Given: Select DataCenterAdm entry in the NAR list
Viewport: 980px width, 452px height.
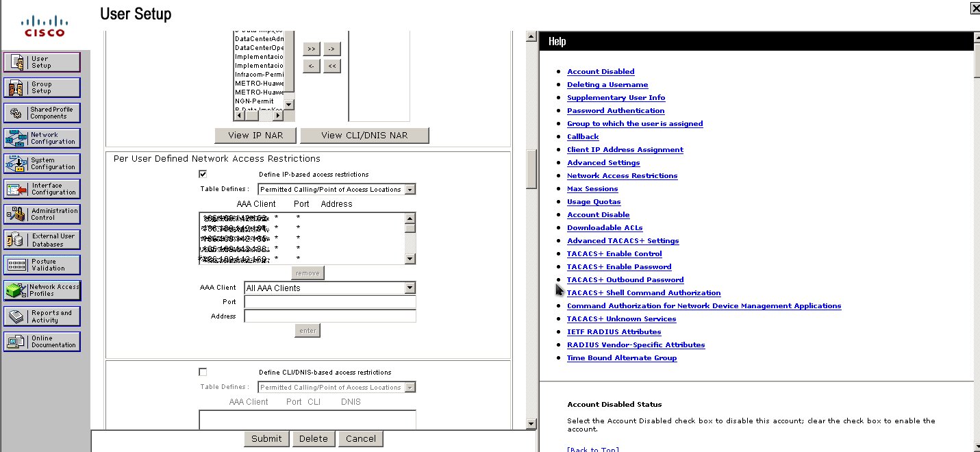Looking at the screenshot, I should [259, 39].
